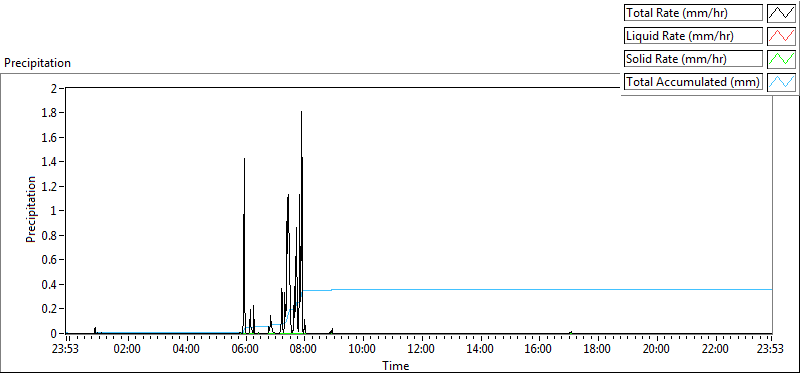Viewport: 800px width, 373px height.
Task: Click the black Total Rate plot icon
Action: 781,13
